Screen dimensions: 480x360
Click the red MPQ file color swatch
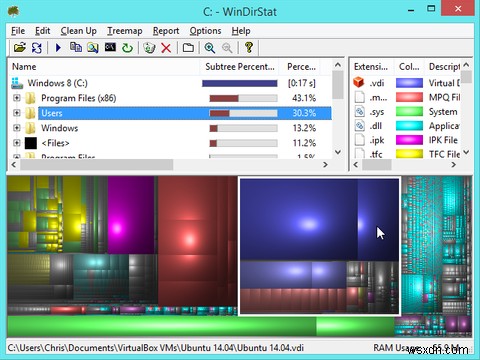(409, 97)
